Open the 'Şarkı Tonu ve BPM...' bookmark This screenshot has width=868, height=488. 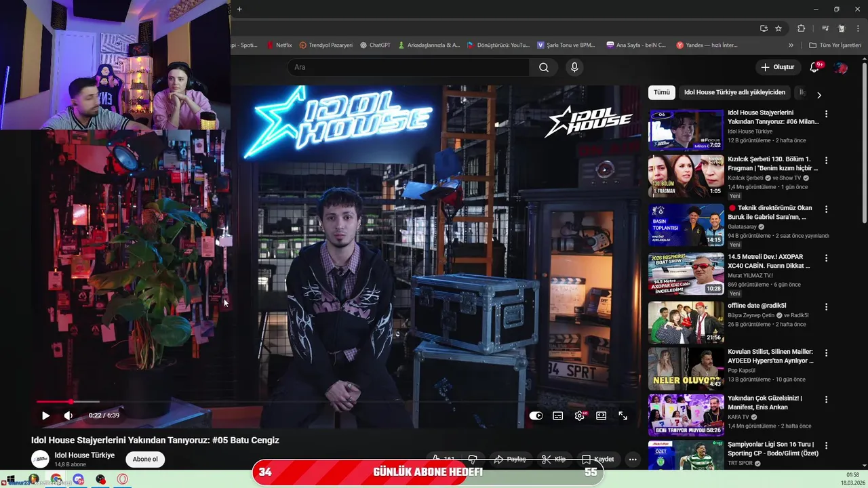(566, 45)
